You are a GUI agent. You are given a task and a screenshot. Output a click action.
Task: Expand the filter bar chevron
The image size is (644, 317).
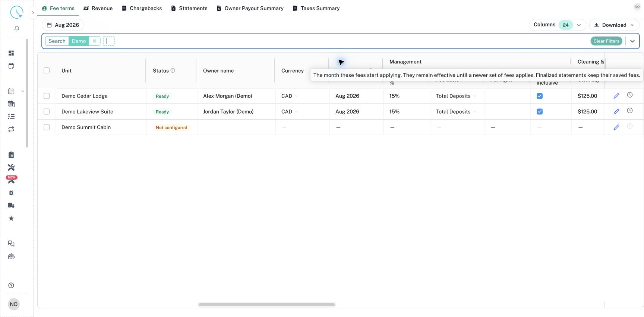pos(632,41)
